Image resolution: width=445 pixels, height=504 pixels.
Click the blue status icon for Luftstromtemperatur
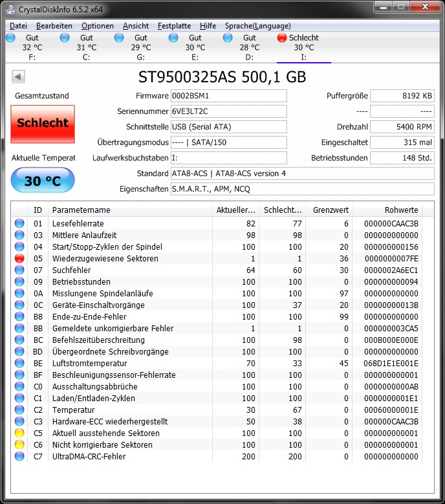pos(19,363)
